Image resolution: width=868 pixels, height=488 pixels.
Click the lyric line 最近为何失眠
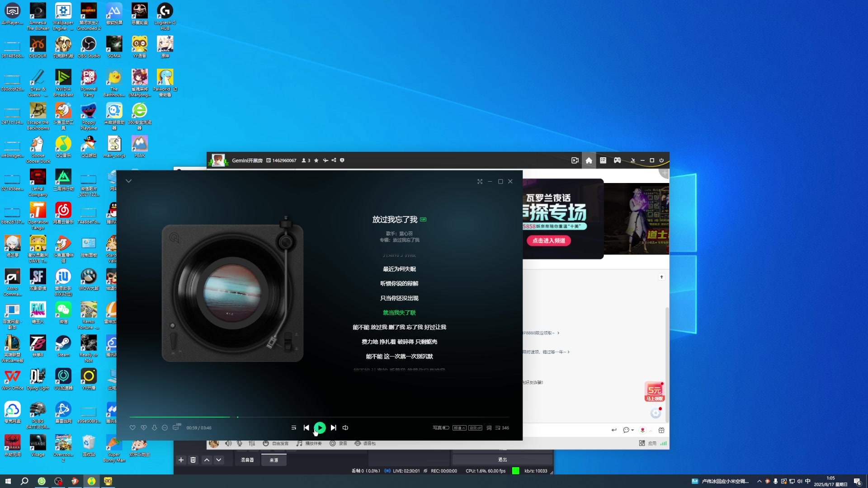coord(399,269)
